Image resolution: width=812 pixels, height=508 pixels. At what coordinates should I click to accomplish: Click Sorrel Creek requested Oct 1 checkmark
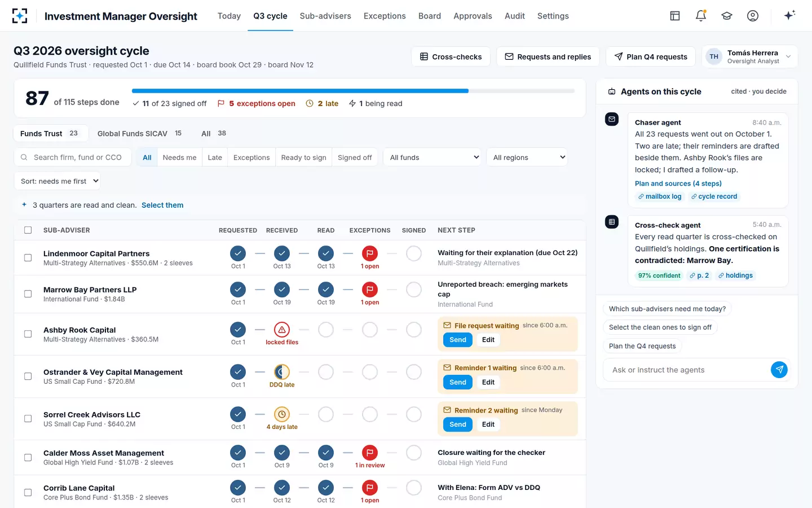coord(238,414)
